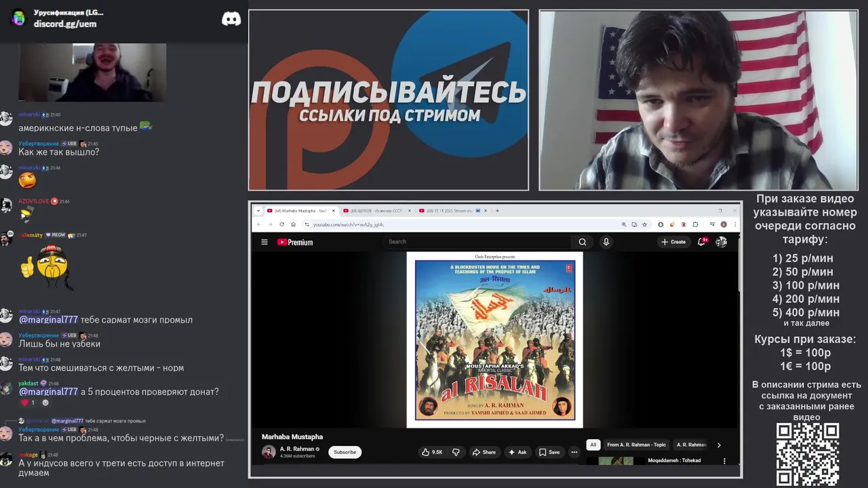The height and width of the screenshot is (488, 868).
Task: Close the Marhaba Mustapha tab
Action: pyautogui.click(x=334, y=211)
